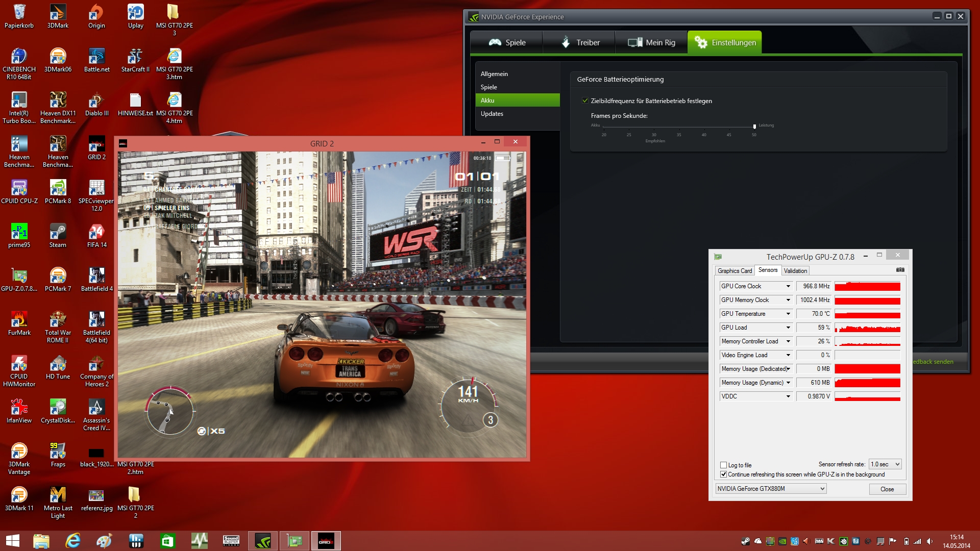Open Internet Explorer from taskbar
The width and height of the screenshot is (980, 551).
pos(73,541)
